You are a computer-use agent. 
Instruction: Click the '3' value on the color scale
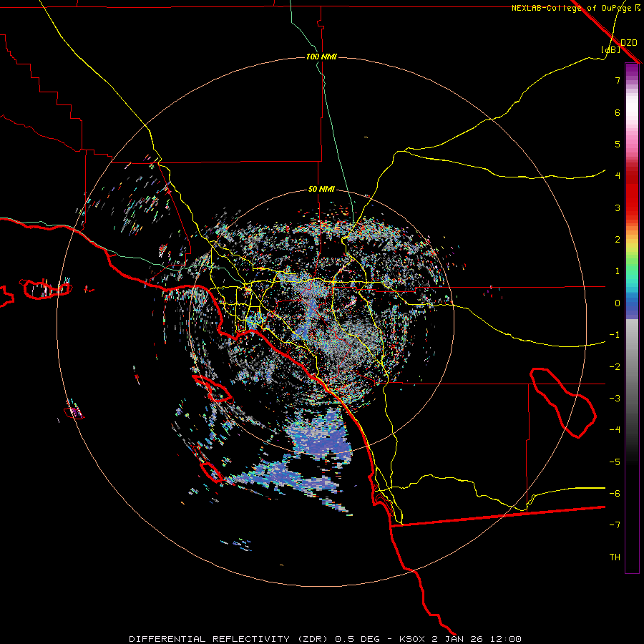(618, 208)
